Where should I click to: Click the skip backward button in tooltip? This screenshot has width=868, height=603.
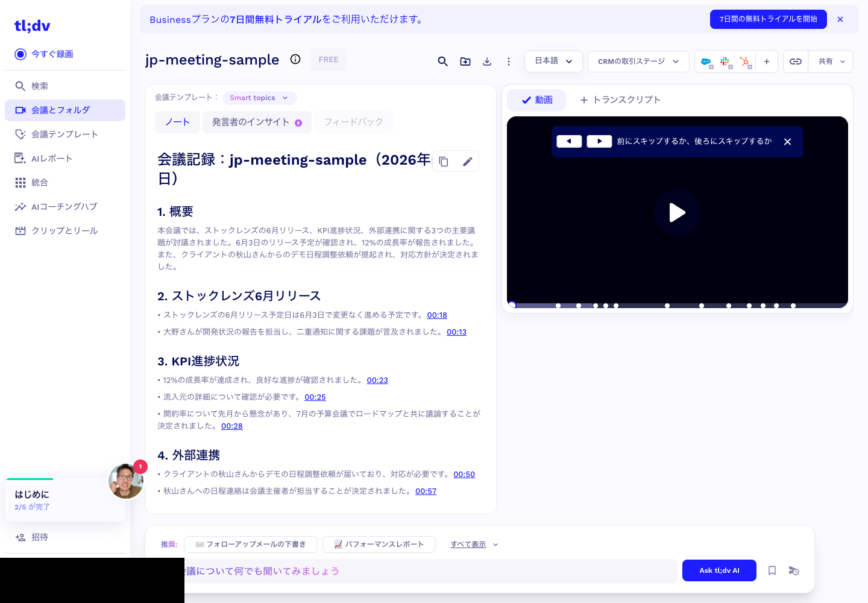569,141
